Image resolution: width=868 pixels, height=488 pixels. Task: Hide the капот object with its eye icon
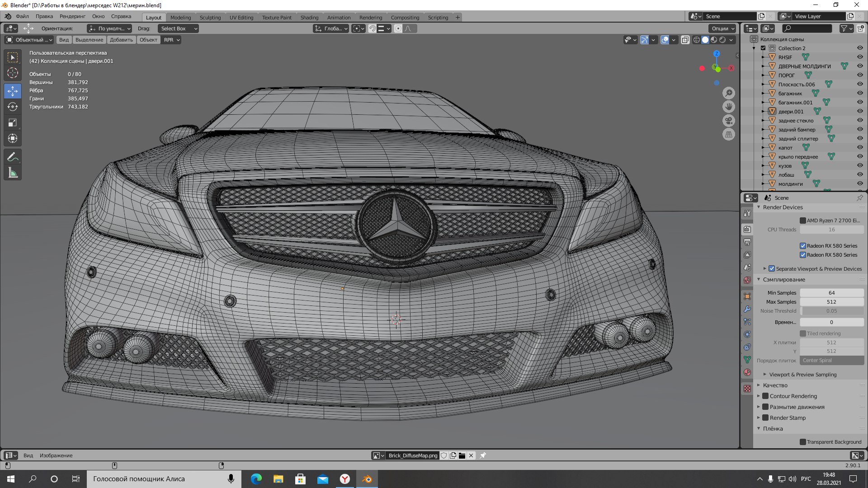click(x=860, y=147)
